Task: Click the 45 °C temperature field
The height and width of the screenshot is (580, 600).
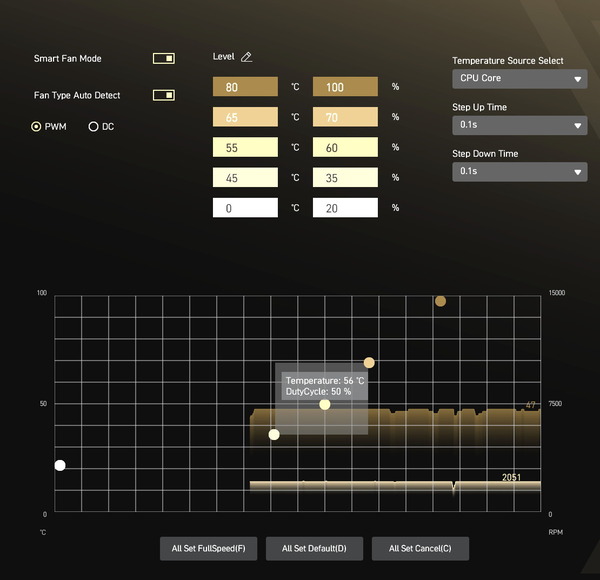Action: coord(245,177)
